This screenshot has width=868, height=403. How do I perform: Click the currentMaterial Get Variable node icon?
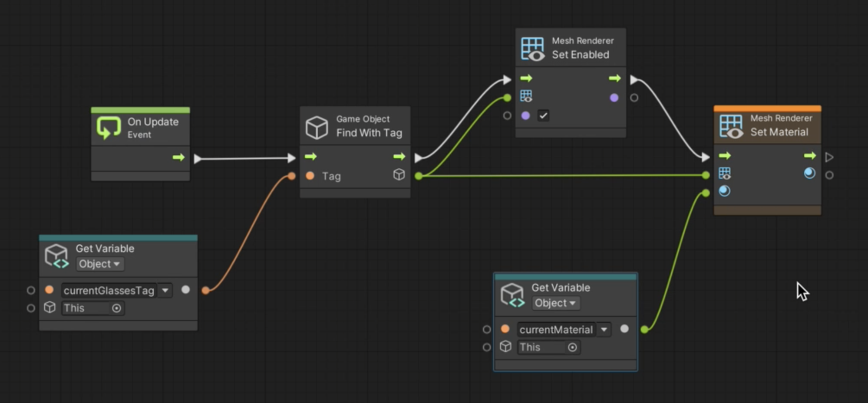(x=512, y=295)
